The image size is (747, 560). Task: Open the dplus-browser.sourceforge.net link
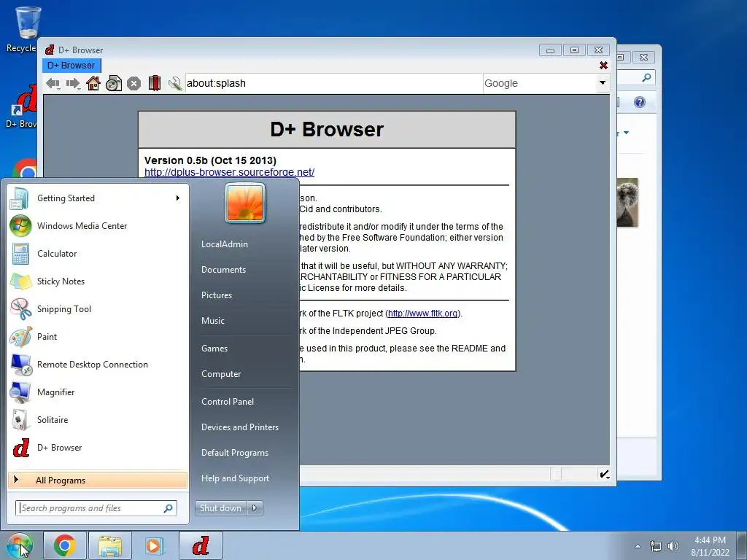[229, 172]
